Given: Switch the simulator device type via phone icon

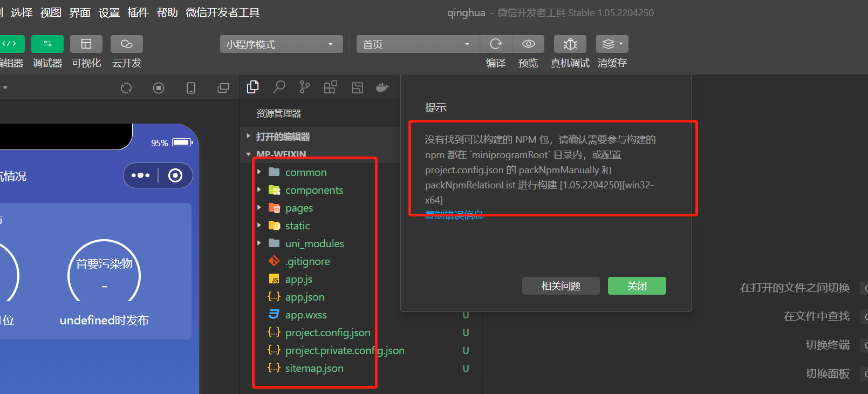Looking at the screenshot, I should pos(191,88).
